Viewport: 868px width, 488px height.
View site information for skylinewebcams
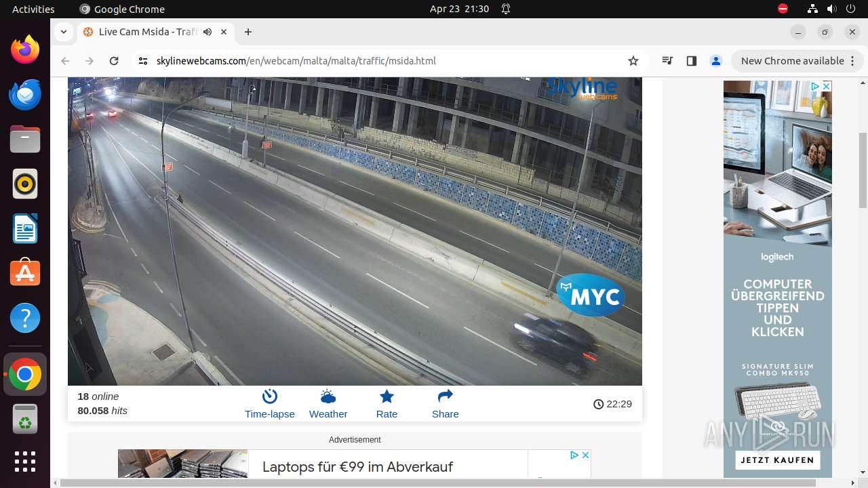[x=142, y=61]
